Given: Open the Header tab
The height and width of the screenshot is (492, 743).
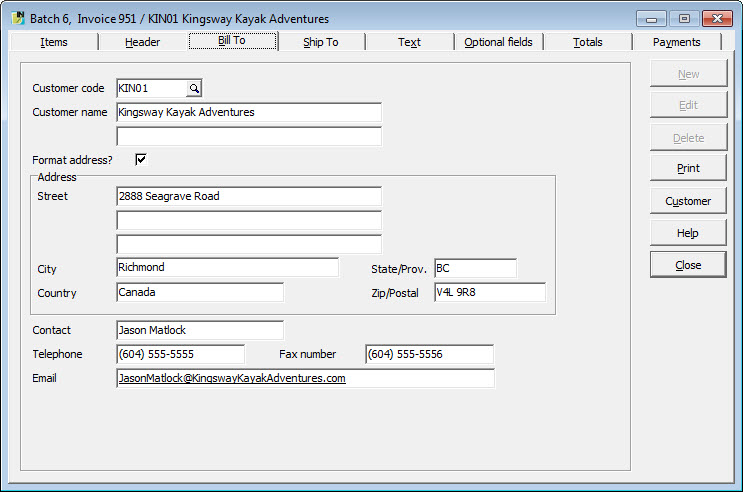Looking at the screenshot, I should pos(142,42).
